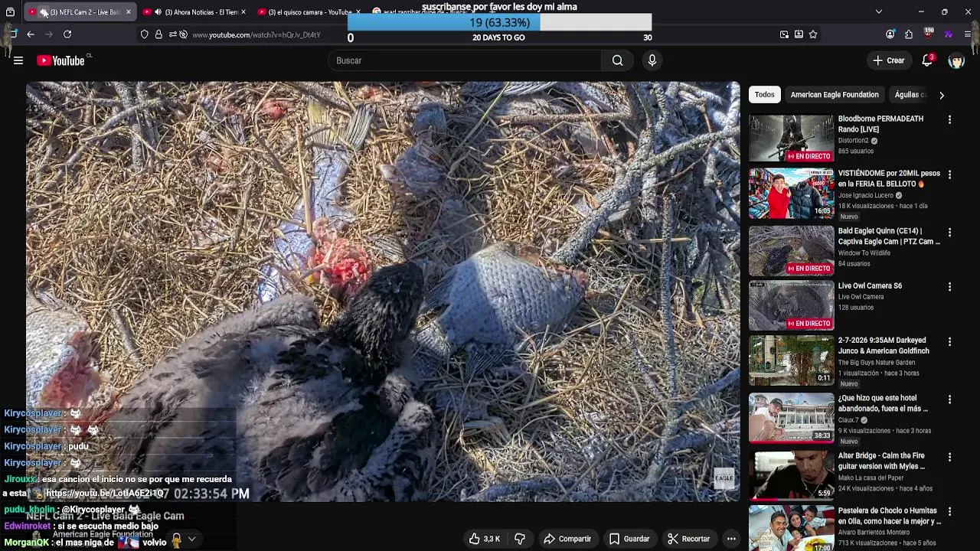Open options menu for Alter Bridge video

[949, 457]
